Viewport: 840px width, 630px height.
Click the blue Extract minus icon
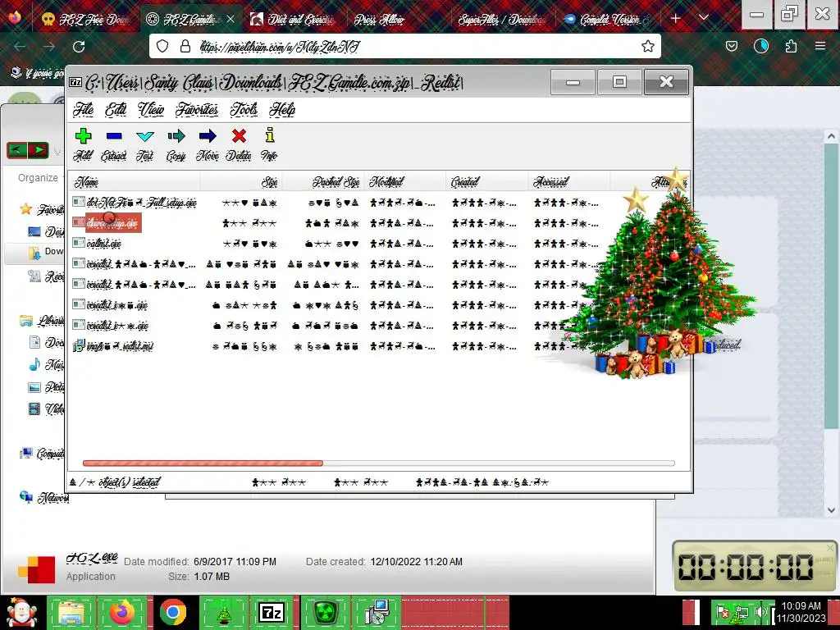[x=114, y=136]
